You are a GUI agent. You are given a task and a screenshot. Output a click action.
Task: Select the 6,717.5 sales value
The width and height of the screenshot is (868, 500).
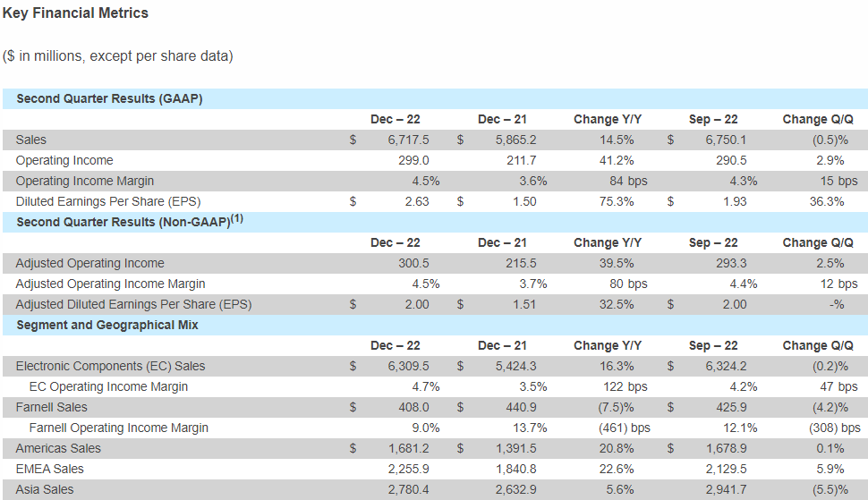(408, 140)
